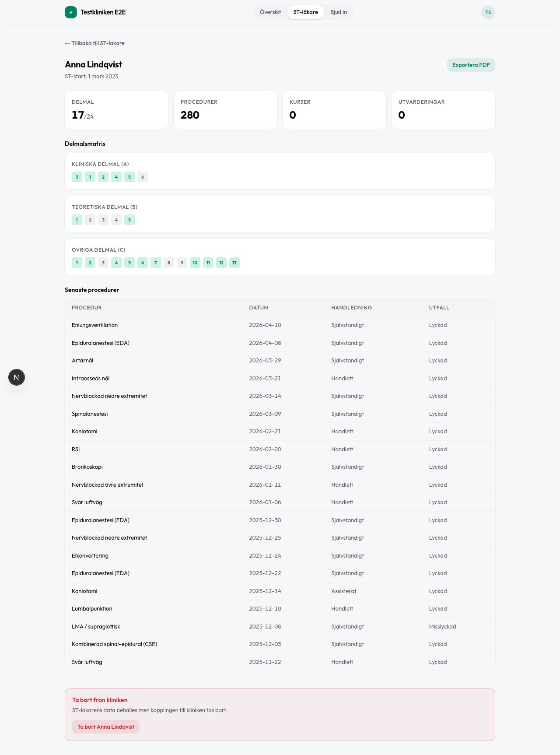This screenshot has width=560, height=755.
Task: Select övriga delmal chip 13
Action: 234,263
